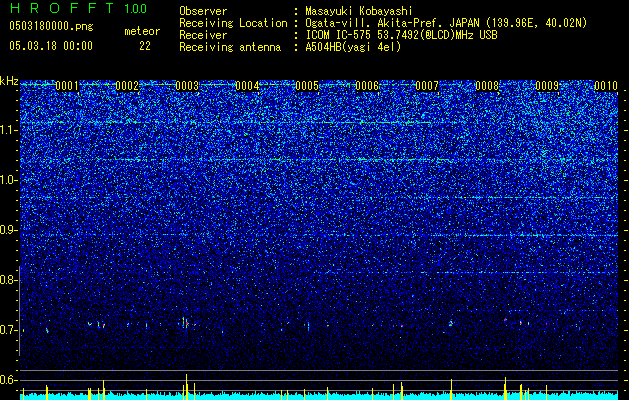Click the 0.6 frequency axis label
Screen dimensions: 629x400
pyautogui.click(x=8, y=380)
